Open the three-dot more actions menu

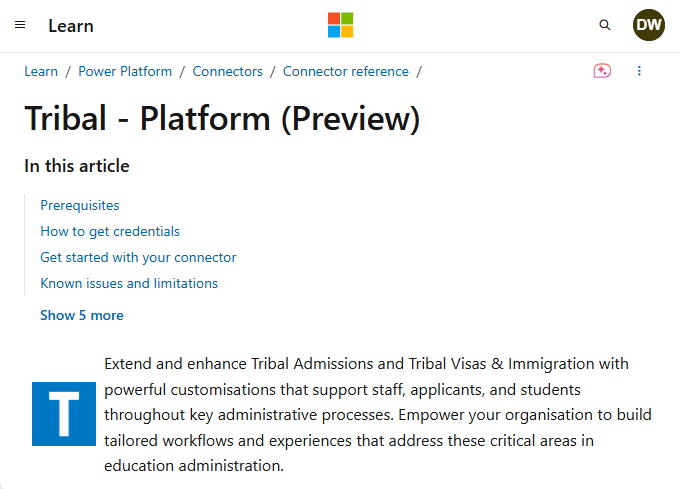639,71
